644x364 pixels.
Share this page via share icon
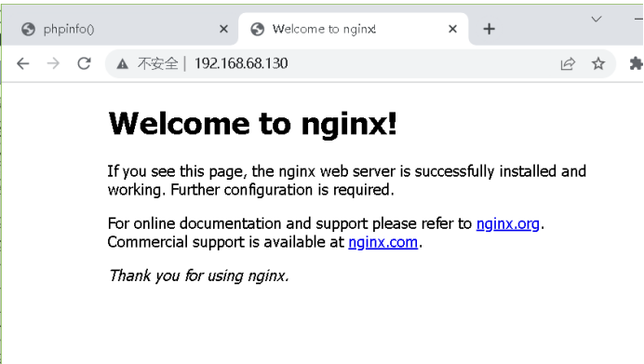pyautogui.click(x=568, y=63)
